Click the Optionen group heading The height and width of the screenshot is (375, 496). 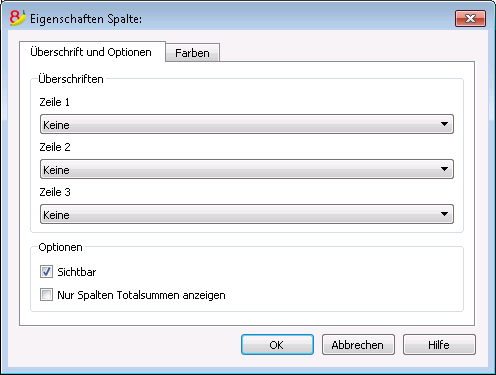(60, 247)
